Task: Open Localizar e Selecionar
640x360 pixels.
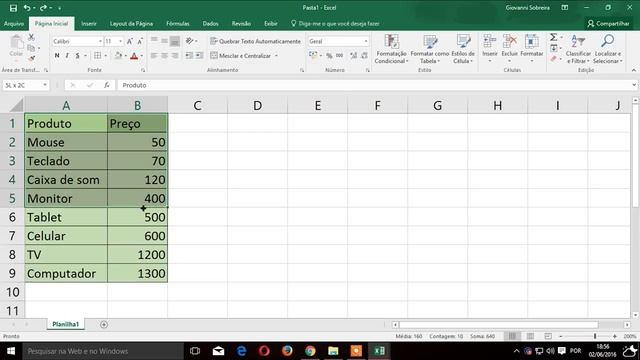Action: click(x=607, y=49)
